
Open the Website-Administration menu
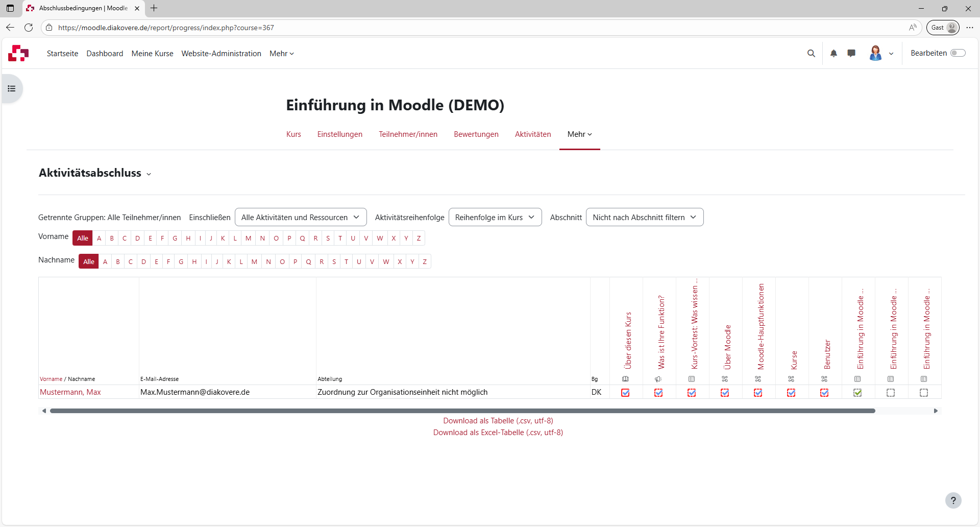point(221,53)
